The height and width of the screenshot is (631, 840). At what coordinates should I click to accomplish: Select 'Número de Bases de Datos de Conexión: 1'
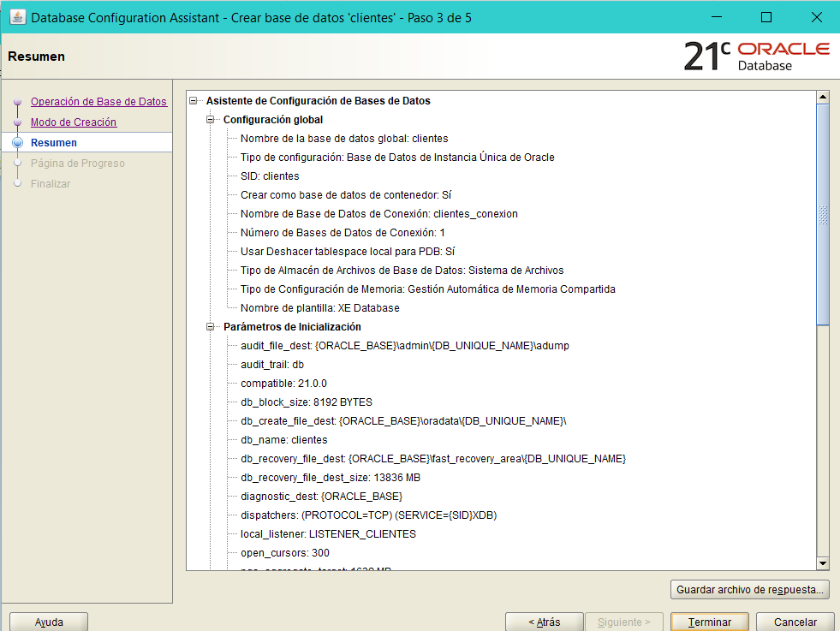[343, 233]
